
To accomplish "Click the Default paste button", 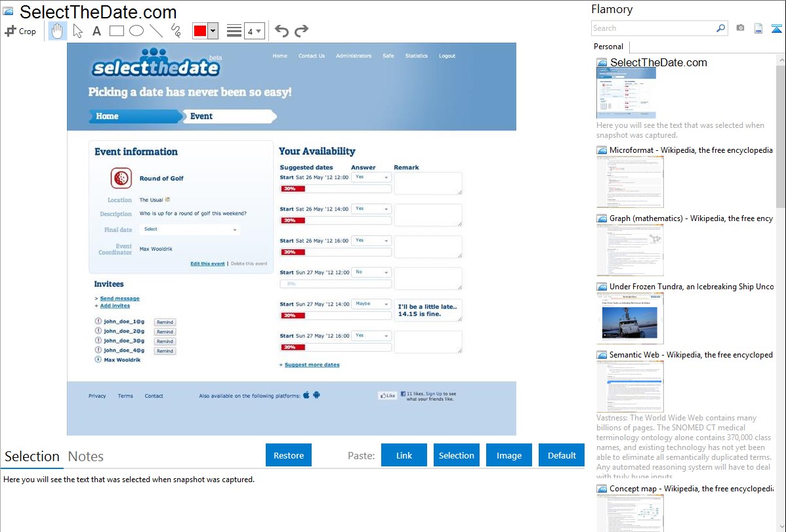I will coord(562,455).
